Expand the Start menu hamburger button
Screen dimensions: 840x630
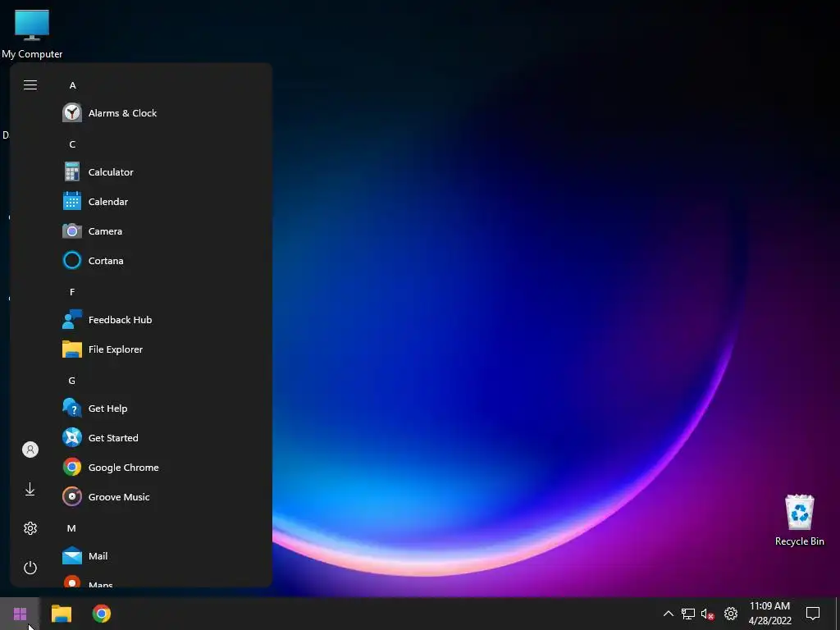(x=30, y=85)
